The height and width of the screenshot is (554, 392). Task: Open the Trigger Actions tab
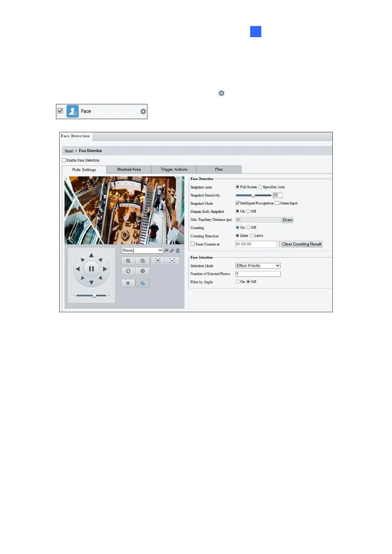tap(174, 169)
